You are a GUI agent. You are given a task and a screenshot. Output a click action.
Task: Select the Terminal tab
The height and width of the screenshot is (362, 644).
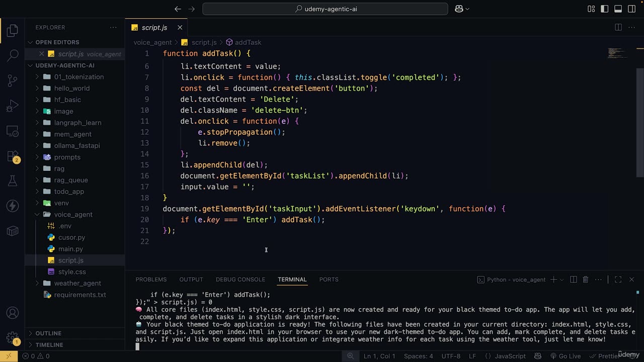[292, 280]
